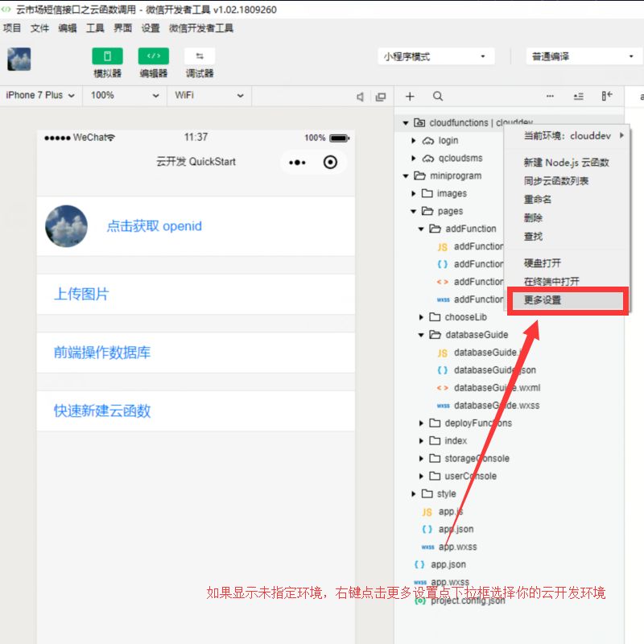This screenshot has height=644, width=644.
Task: Click the 点击获取 openid link
Action: (x=155, y=226)
